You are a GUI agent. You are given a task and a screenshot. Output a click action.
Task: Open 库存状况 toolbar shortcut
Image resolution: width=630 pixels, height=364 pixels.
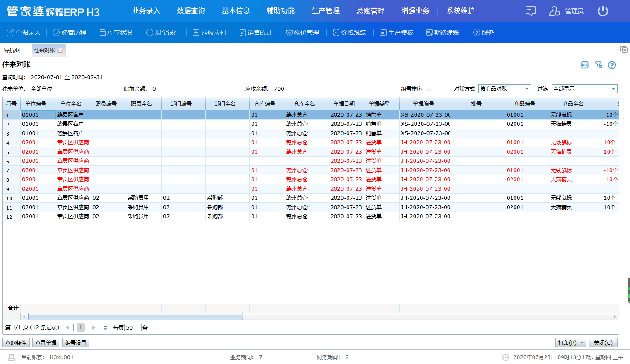click(x=115, y=33)
